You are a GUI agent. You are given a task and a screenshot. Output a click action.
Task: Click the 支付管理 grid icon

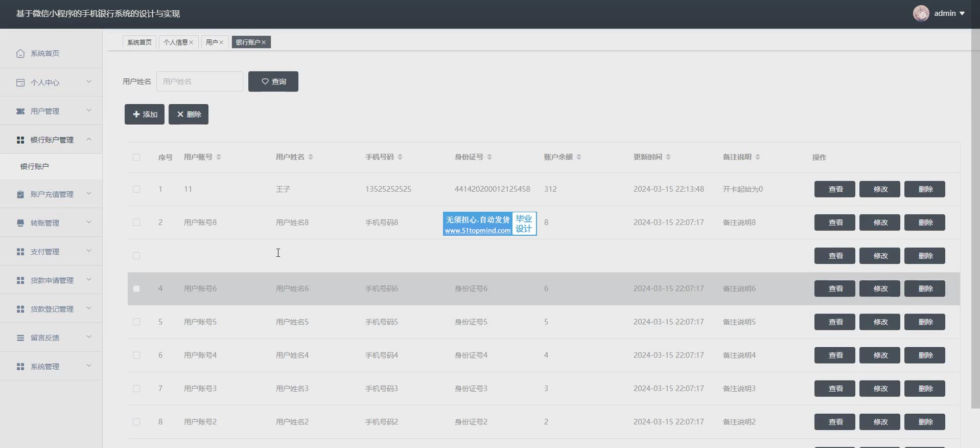20,252
